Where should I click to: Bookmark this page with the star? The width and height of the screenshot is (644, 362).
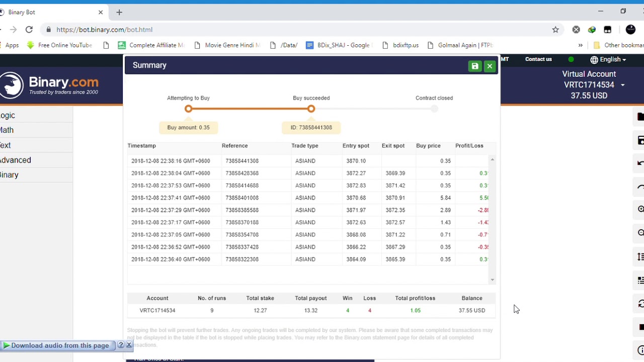coord(555,30)
